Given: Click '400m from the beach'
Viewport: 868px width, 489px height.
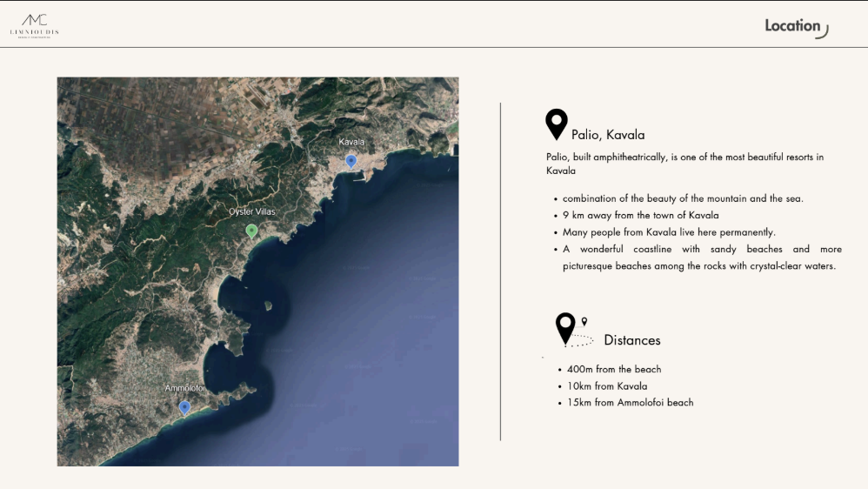Looking at the screenshot, I should [x=614, y=370].
